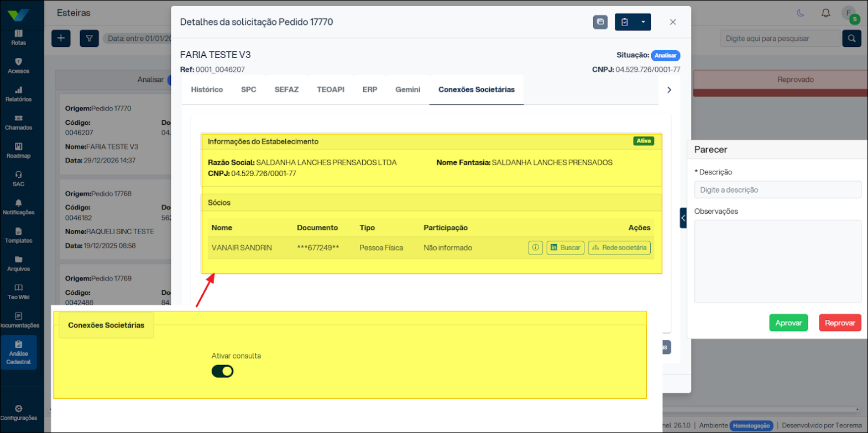This screenshot has height=433, width=868.
Task: Open the notifications bell icon
Action: point(825,13)
